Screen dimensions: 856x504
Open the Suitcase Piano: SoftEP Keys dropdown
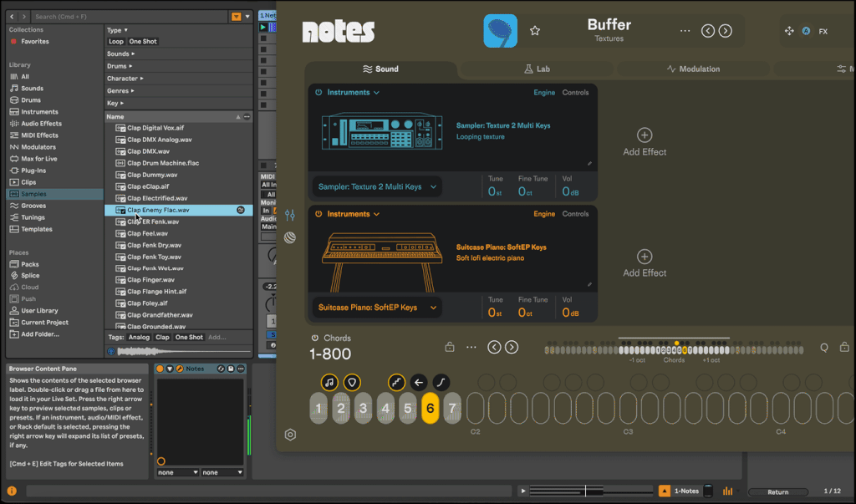[x=379, y=308]
